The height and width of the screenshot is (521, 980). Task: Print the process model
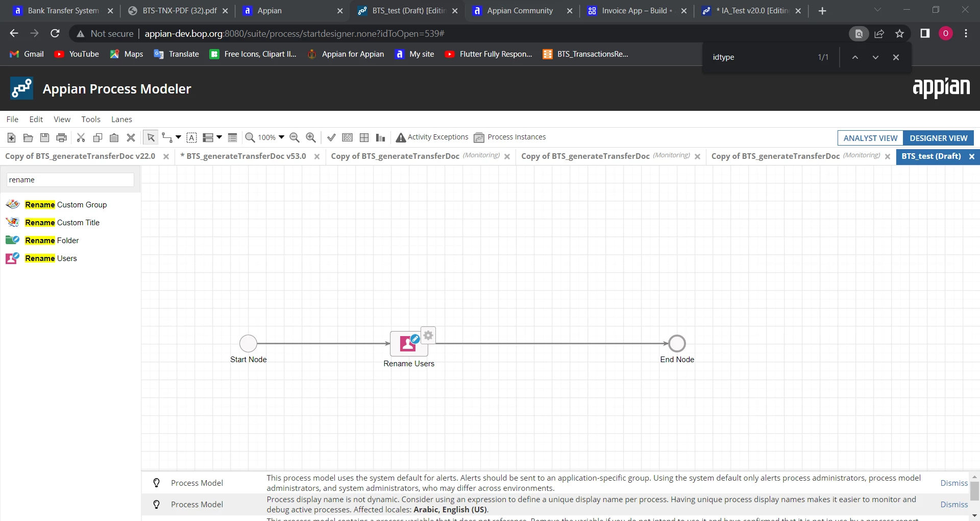pos(62,137)
